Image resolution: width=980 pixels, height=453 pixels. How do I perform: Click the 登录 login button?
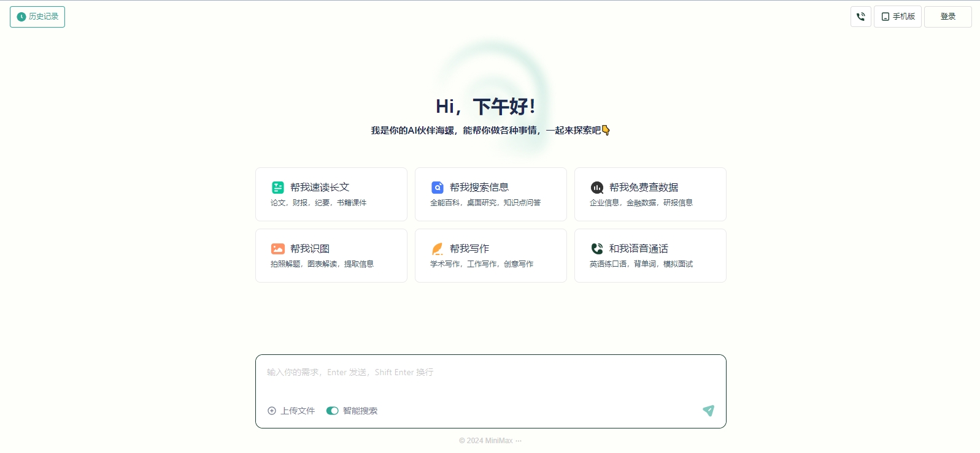click(x=948, y=17)
